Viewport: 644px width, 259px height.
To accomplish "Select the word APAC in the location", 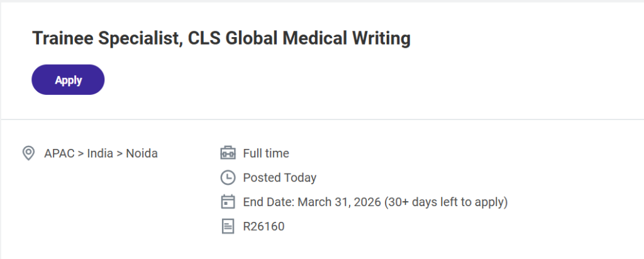I will click(x=59, y=153).
